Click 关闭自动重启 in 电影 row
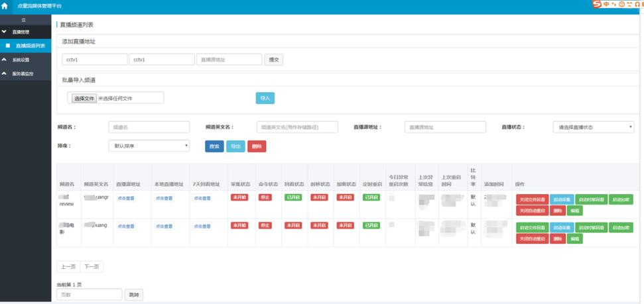Viewport: 644px width, 304px height. (533, 238)
